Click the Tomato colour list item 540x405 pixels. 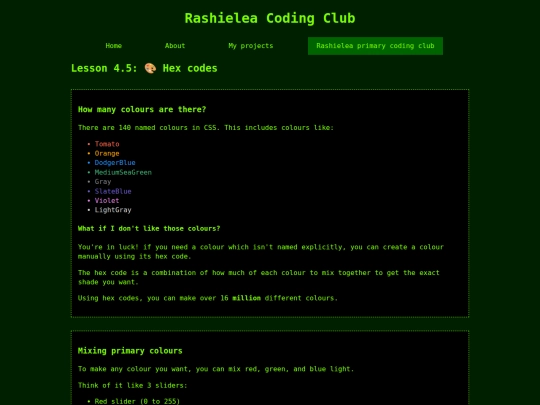click(107, 144)
